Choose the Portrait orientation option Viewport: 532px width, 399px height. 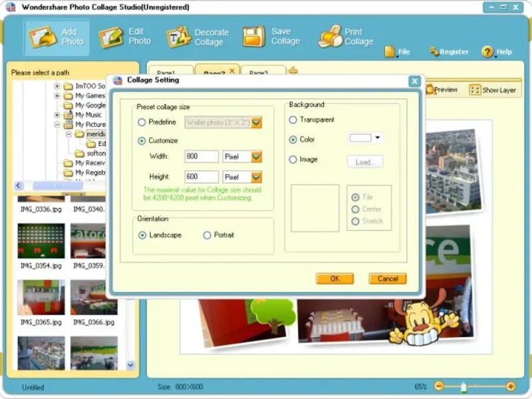[207, 235]
